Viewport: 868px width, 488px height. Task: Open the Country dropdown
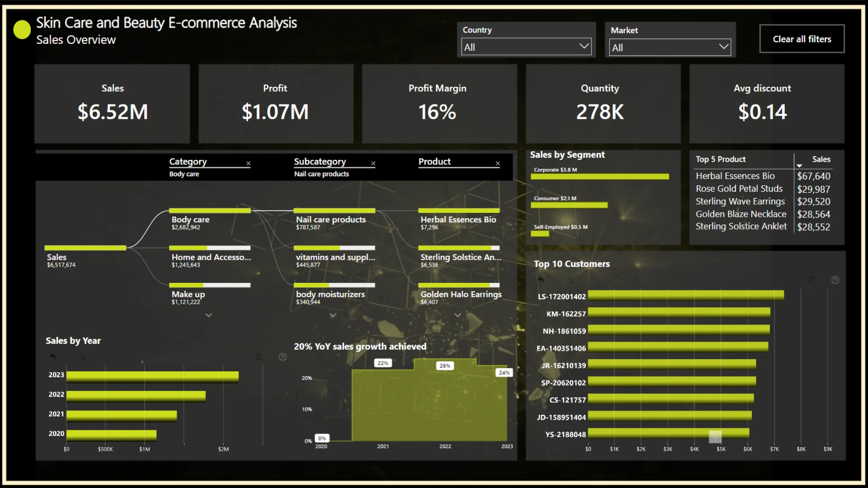pos(526,47)
